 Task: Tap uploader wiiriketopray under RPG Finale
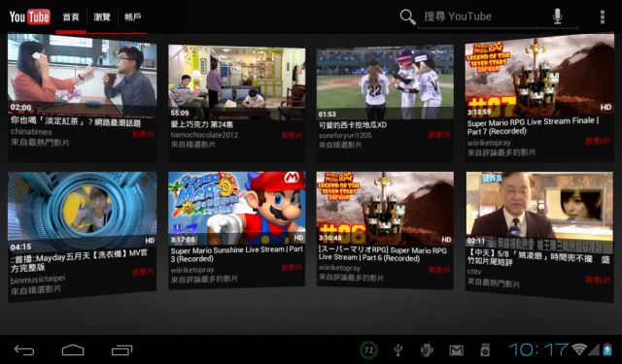point(488,143)
